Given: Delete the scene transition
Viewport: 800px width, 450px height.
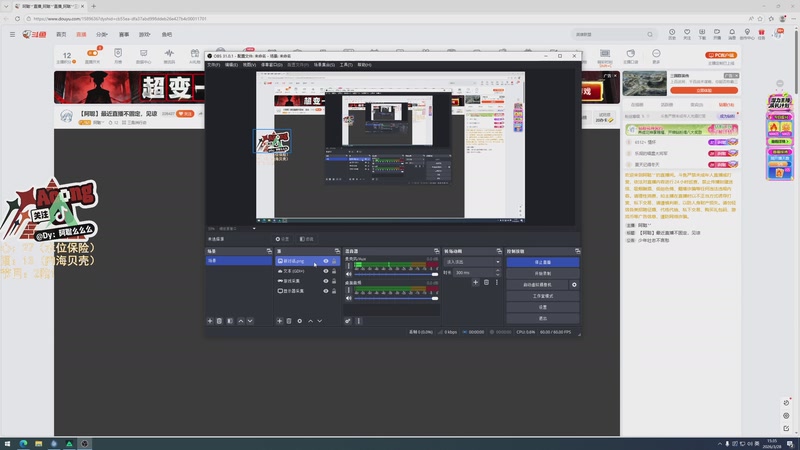Looking at the screenshot, I should 486,282.
